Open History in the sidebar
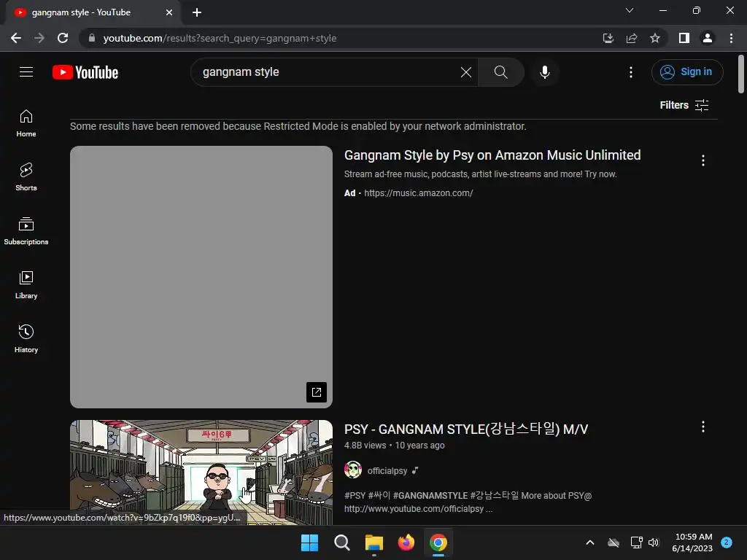This screenshot has height=560, width=747. (26, 338)
